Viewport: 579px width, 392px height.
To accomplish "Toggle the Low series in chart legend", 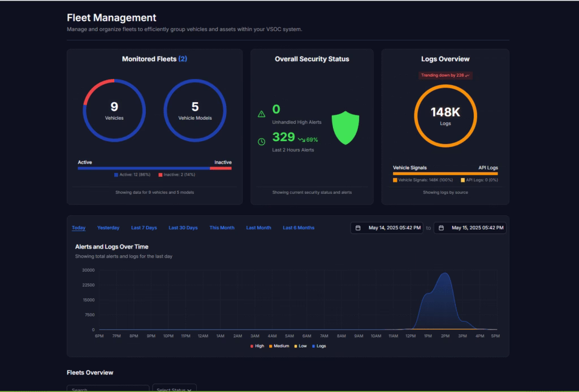I will 301,346.
